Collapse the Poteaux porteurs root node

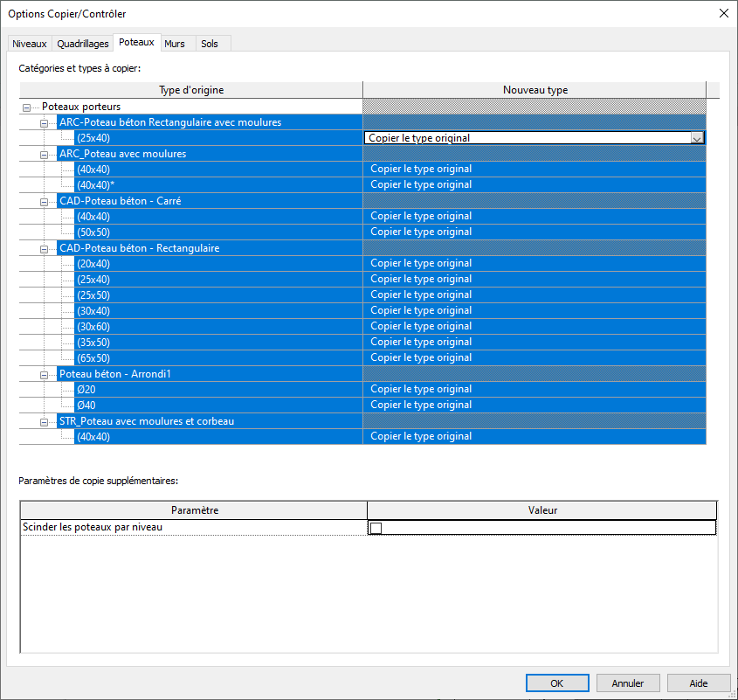(26, 107)
